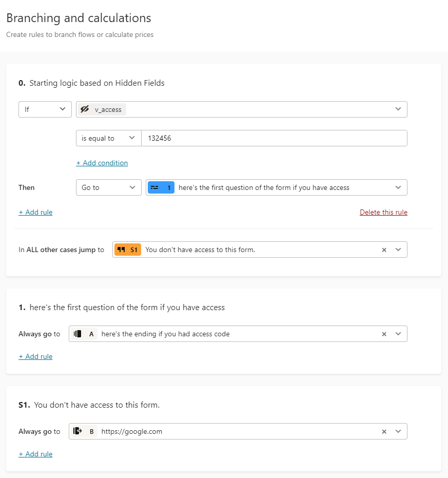The width and height of the screenshot is (448, 478).
Task: Click the ending A screen icon
Action: tap(77, 334)
